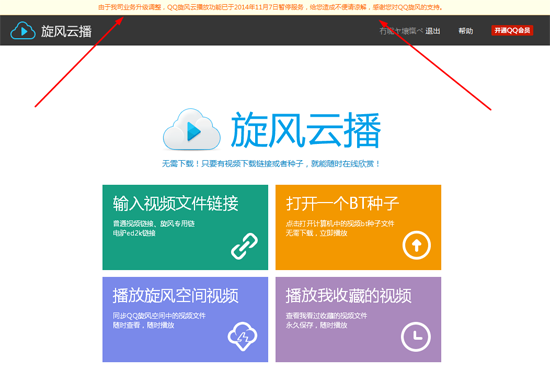The image size is (550, 391).
Task: Click the large cloud play logo in the center
Action: [192, 129]
